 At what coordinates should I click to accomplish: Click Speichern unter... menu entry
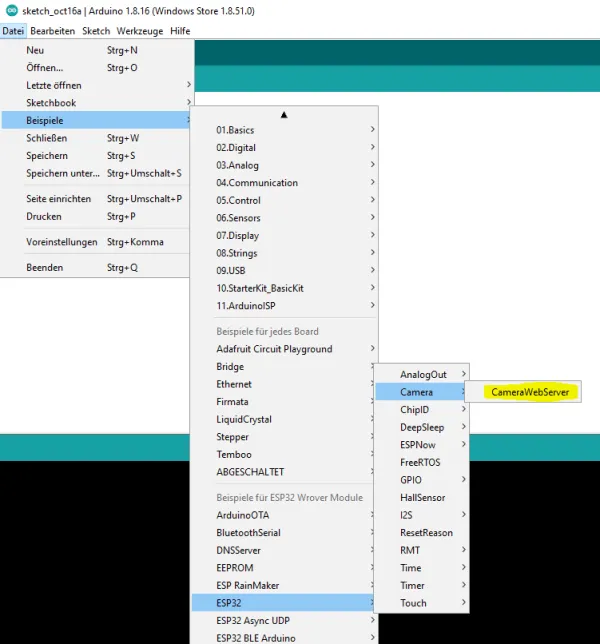tap(62, 173)
